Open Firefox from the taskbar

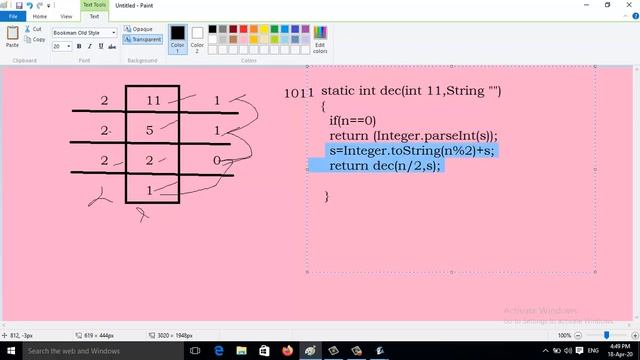(x=287, y=351)
